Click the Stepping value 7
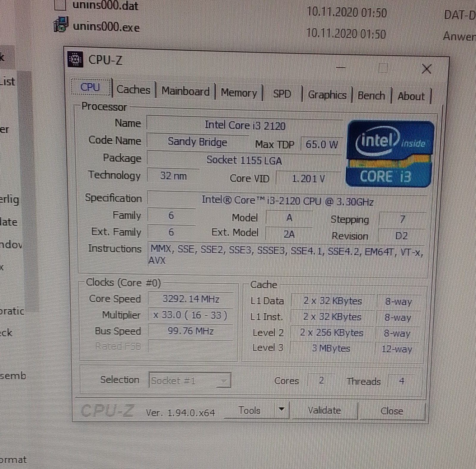This screenshot has width=476, height=469. pos(402,219)
